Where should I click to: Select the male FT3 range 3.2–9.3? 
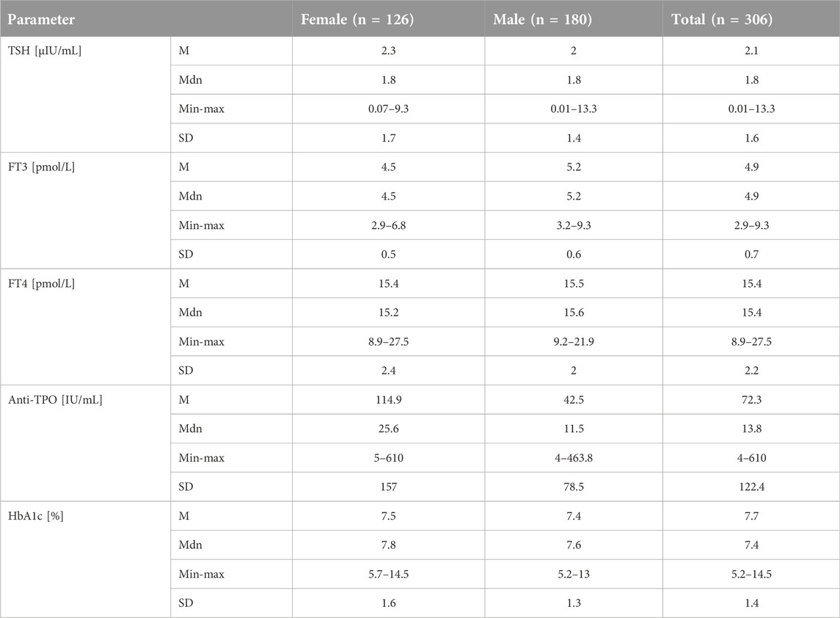tap(574, 225)
